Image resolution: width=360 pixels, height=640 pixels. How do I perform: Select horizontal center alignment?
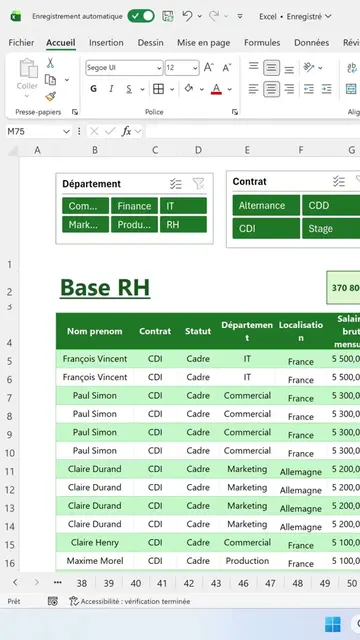(x=271, y=89)
